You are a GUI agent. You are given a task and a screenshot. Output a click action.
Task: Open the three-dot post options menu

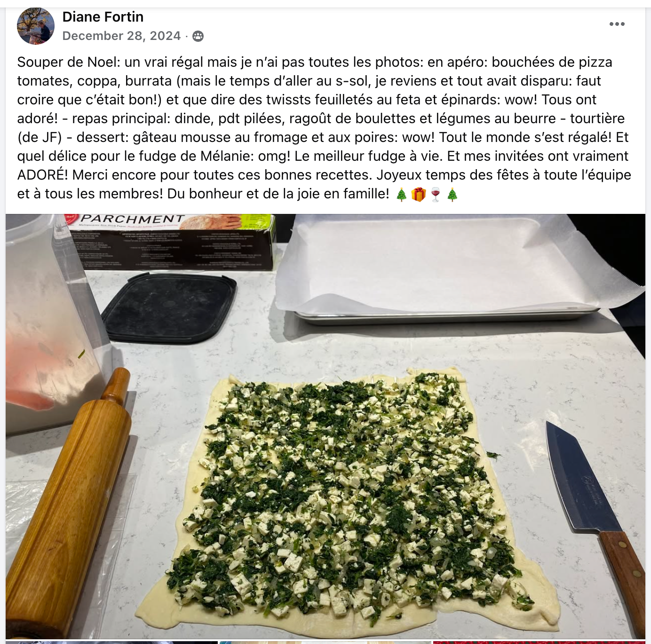point(617,24)
